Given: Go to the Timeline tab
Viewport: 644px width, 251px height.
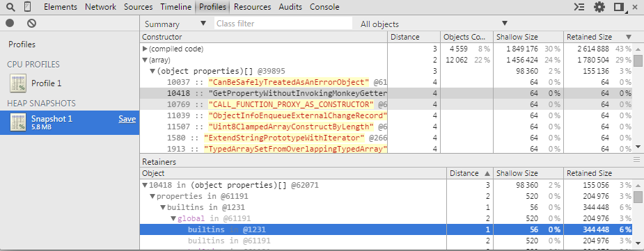Looking at the screenshot, I should coord(175,7).
